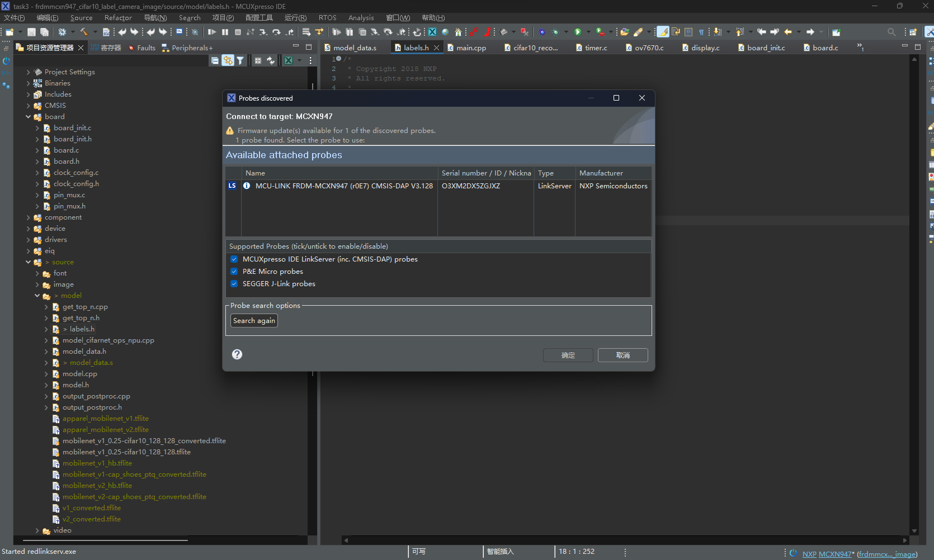Expand the drivers folder
The width and height of the screenshot is (934, 560).
coord(29,240)
